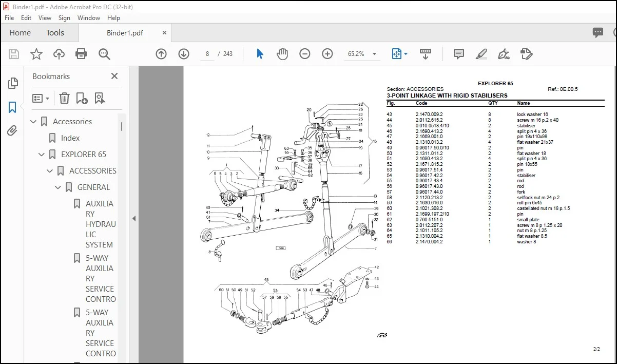
Task: Click the upload to cloud icon
Action: pyautogui.click(x=59, y=54)
